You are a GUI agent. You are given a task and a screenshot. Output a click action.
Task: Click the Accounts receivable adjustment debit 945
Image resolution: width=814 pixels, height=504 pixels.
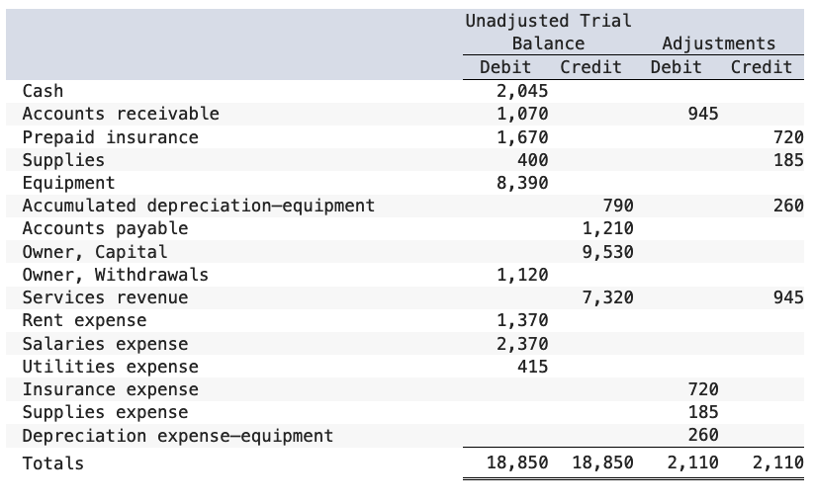tap(703, 114)
